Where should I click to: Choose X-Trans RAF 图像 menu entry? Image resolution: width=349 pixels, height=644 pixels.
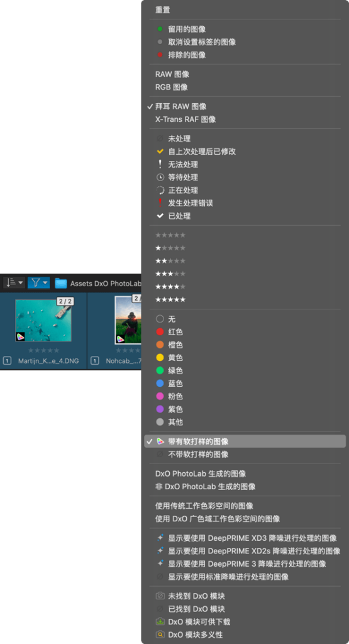point(186,119)
